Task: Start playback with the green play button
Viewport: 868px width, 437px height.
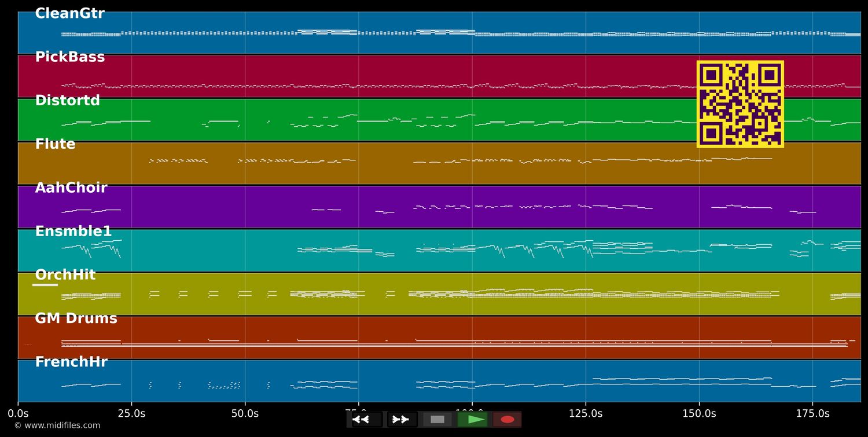Action: click(473, 420)
